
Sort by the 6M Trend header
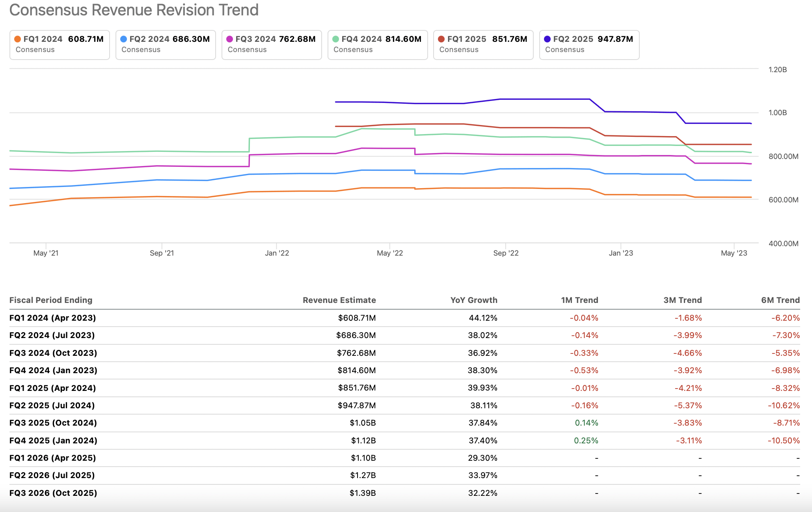click(780, 300)
